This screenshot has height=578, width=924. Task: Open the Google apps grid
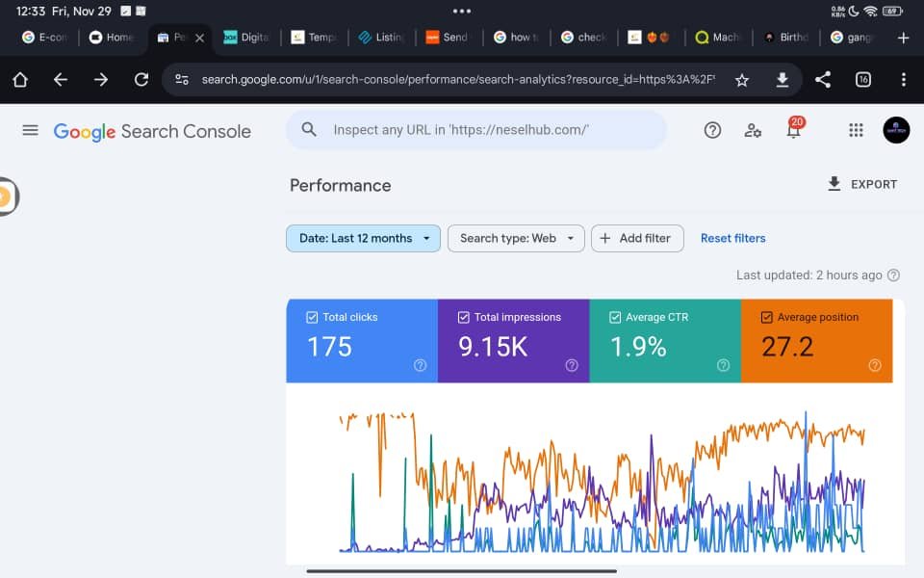[856, 130]
